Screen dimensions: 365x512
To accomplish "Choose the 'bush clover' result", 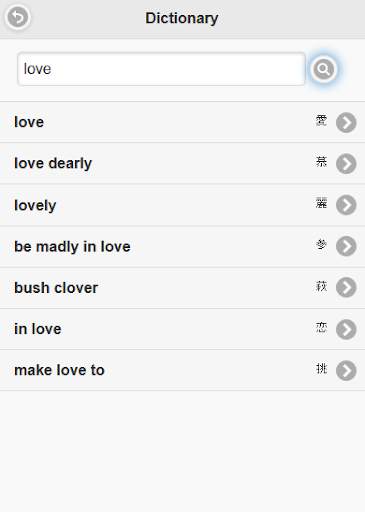I will coord(56,288).
